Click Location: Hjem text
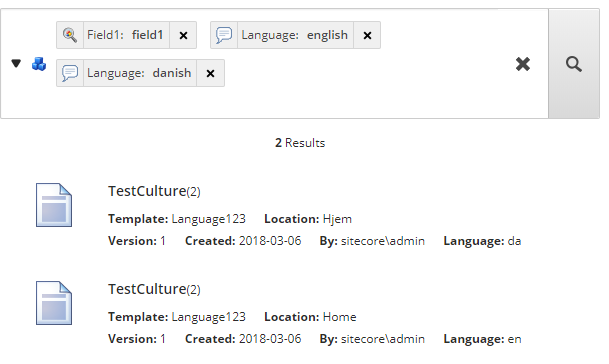 [308, 219]
